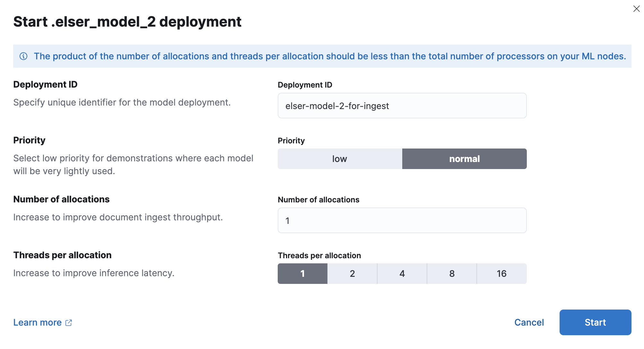Click the info icon in the blue banner
Viewport: 644px width, 349px height.
pyautogui.click(x=24, y=56)
